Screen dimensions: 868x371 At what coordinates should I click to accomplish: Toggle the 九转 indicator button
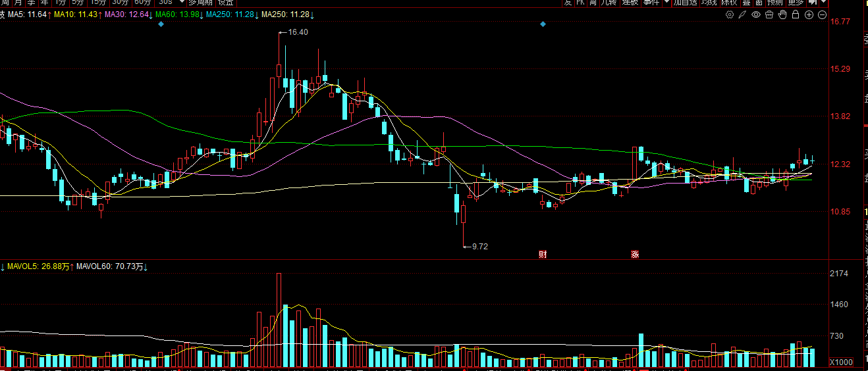pos(609,3)
